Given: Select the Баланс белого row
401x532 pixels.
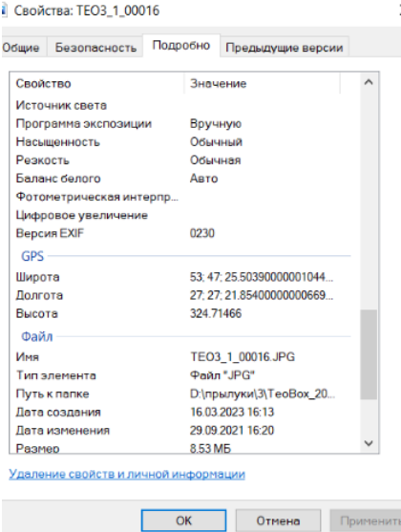Looking at the screenshot, I should [183, 179].
